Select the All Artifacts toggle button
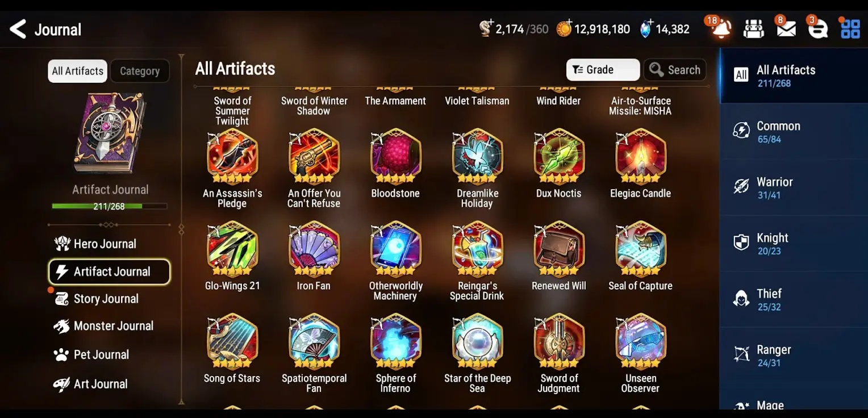This screenshot has height=418, width=868. [x=77, y=71]
